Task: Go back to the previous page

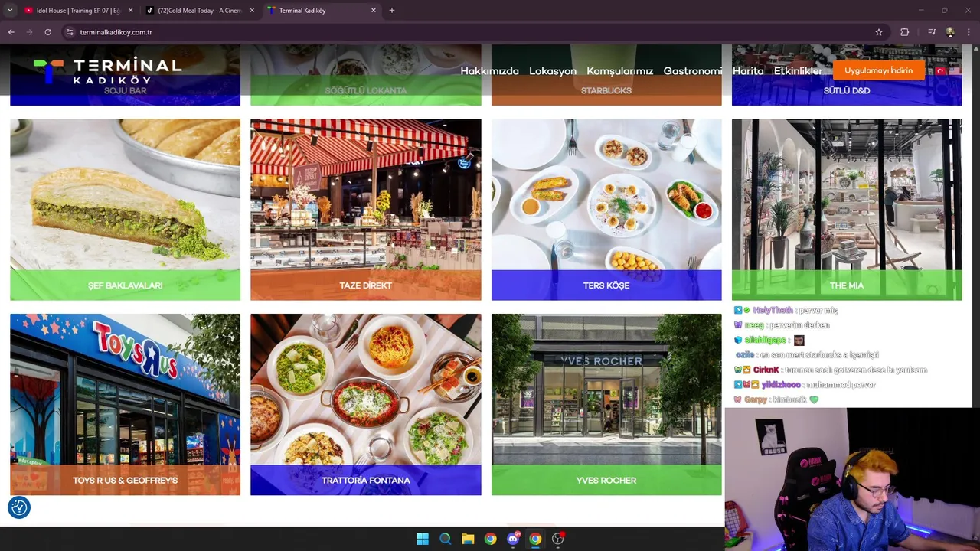Action: point(11,32)
